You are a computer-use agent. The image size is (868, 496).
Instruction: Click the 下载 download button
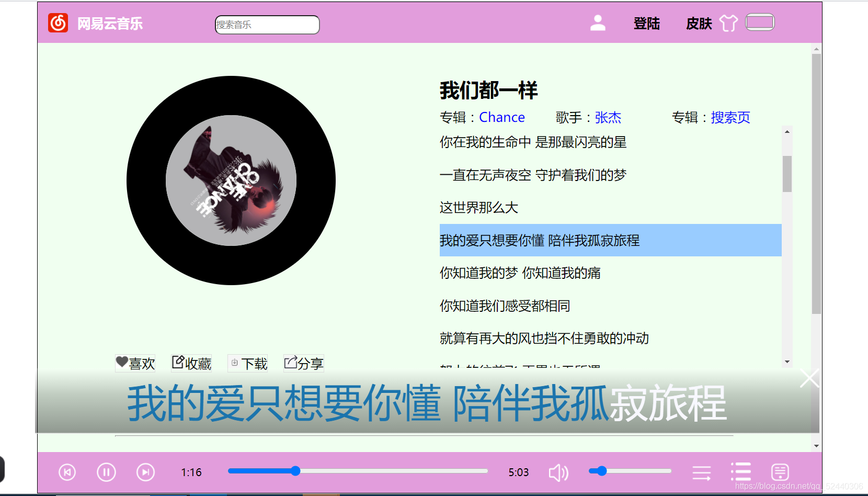(x=248, y=363)
